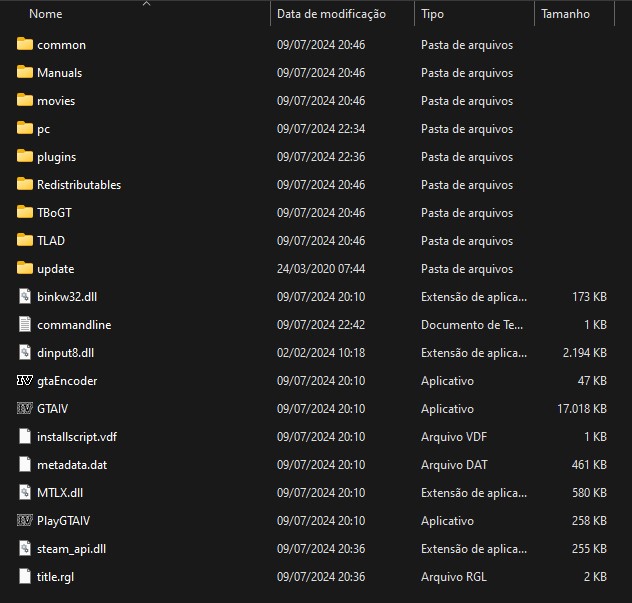The image size is (632, 603).
Task: Click the size value 580 KB
Action: (589, 493)
